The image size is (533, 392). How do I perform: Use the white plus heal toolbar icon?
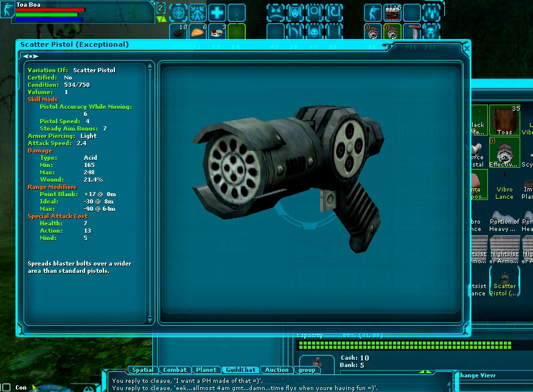[217, 12]
